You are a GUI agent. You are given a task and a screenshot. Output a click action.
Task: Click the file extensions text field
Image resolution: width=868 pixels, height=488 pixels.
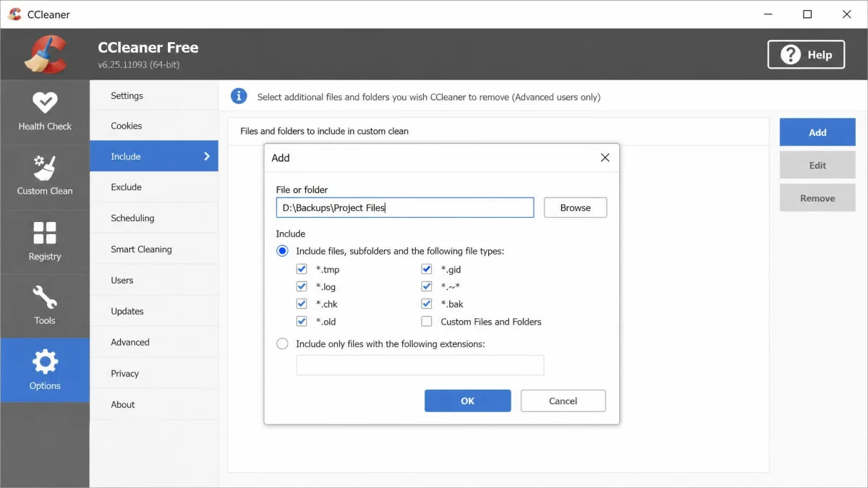[420, 365]
